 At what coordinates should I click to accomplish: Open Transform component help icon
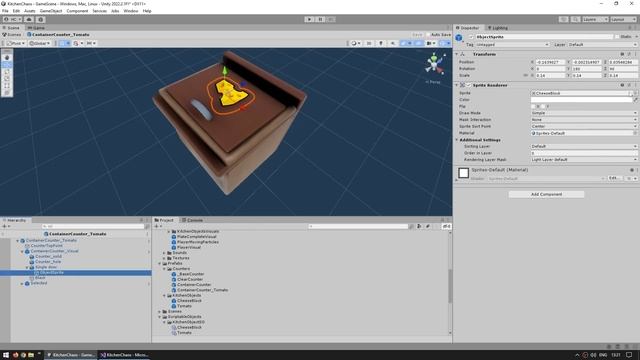pyautogui.click(x=622, y=54)
